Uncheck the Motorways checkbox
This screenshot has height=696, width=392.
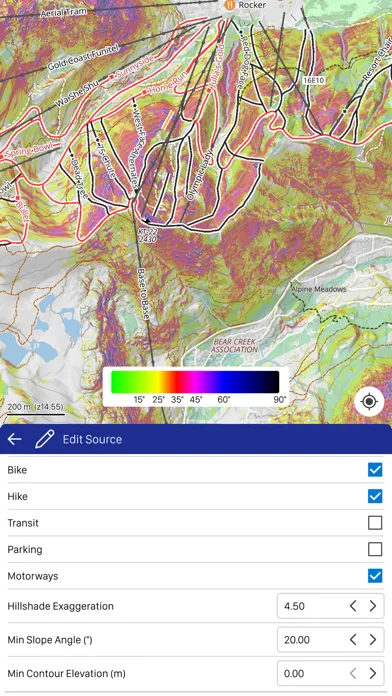pos(375,576)
